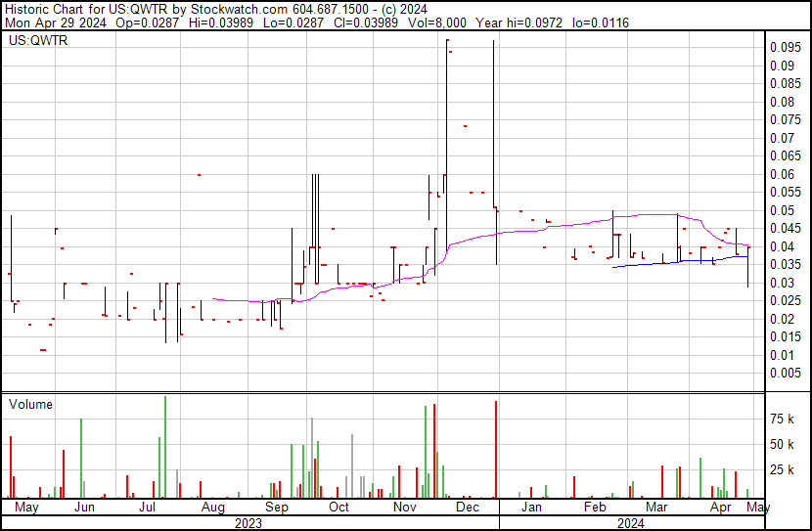Click the blue moving average line
812x531 pixels.
pyautogui.click(x=680, y=262)
